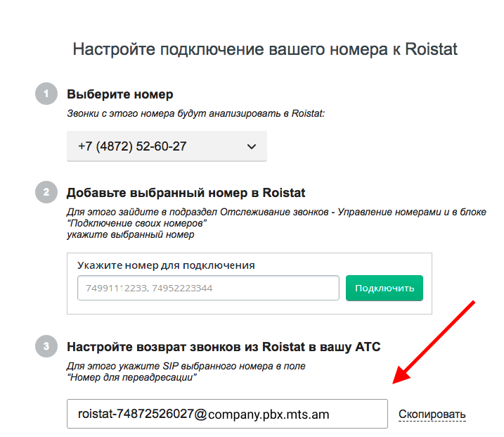This screenshot has width=504, height=437.
Task: Open the phone number dropdown +7 (4872) 52-60-27
Action: [167, 146]
